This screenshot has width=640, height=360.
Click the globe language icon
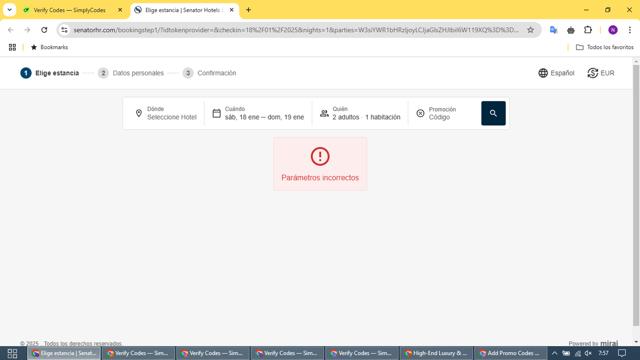(543, 73)
